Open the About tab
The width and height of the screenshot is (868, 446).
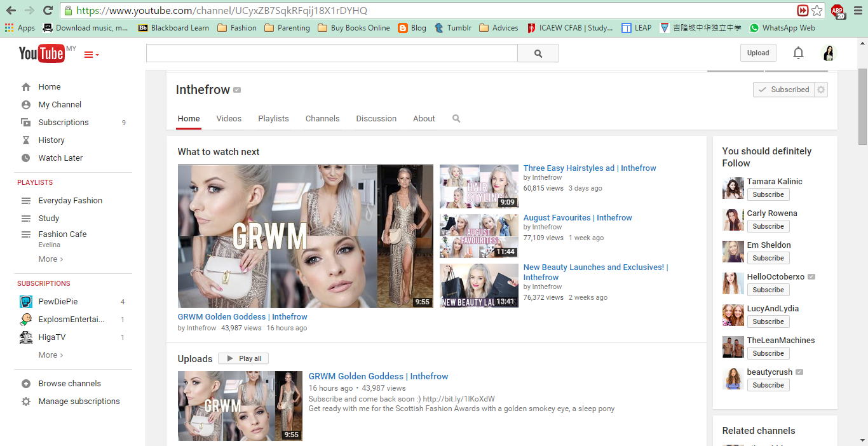tap(424, 119)
